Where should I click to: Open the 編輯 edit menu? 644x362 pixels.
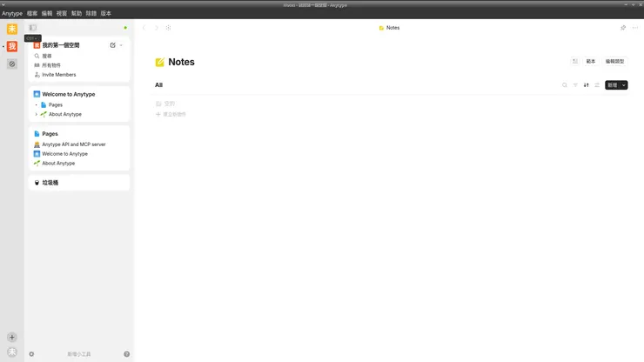point(47,13)
